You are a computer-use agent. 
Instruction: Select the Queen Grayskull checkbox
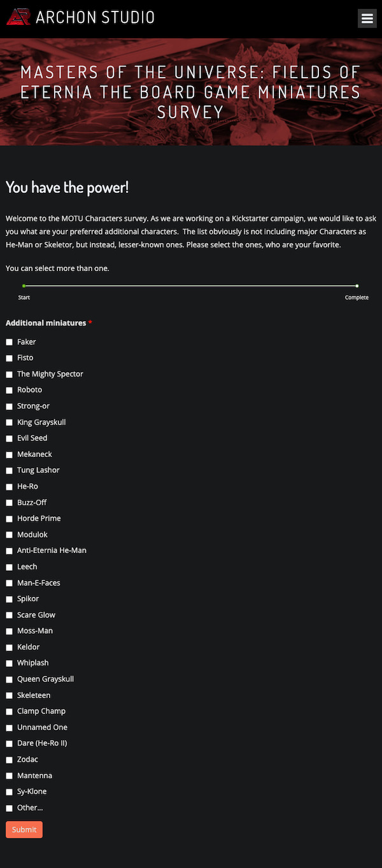10,680
